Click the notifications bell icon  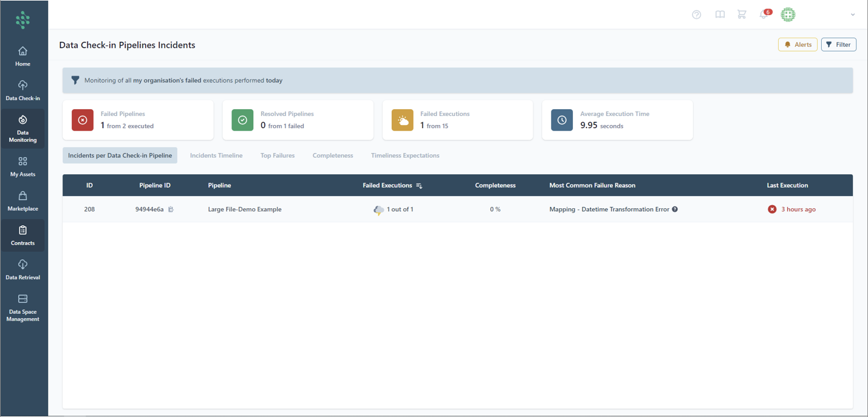tap(764, 15)
